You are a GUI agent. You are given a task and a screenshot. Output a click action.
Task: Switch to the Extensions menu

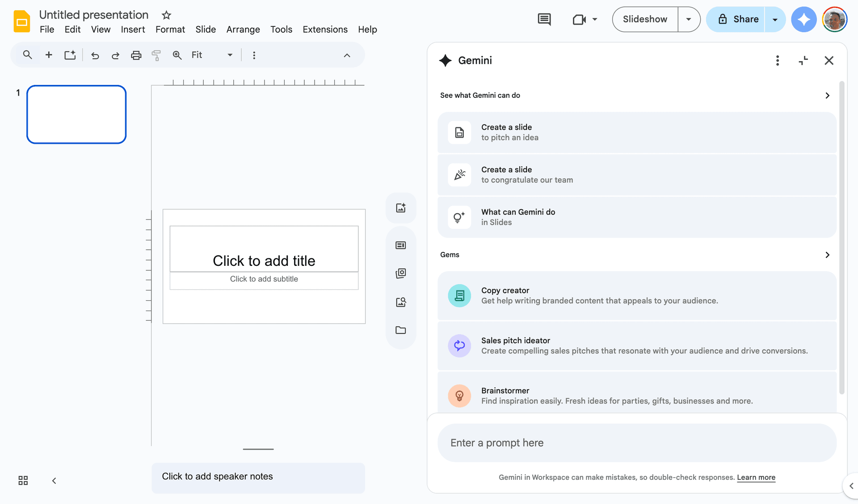(x=325, y=29)
